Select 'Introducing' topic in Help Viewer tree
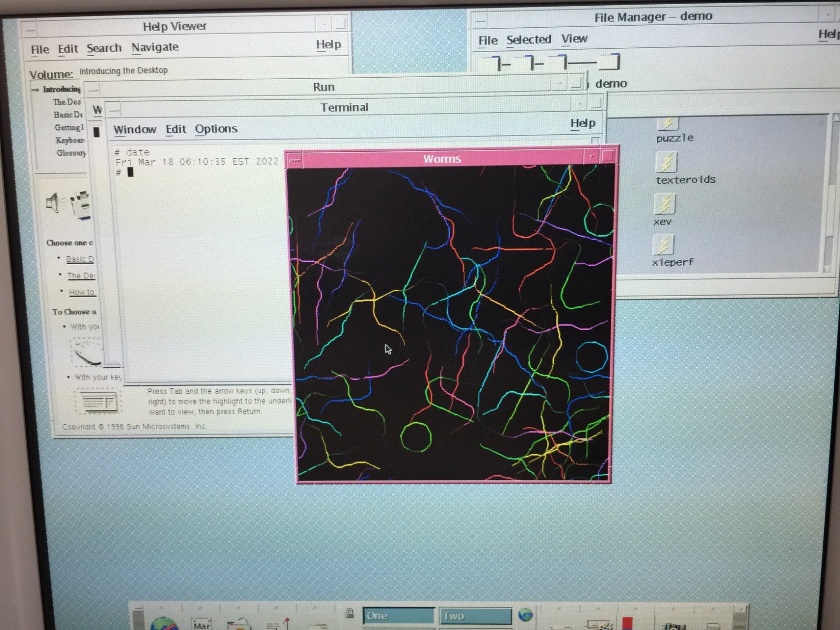Screen dimensions: 840x630 62,89
